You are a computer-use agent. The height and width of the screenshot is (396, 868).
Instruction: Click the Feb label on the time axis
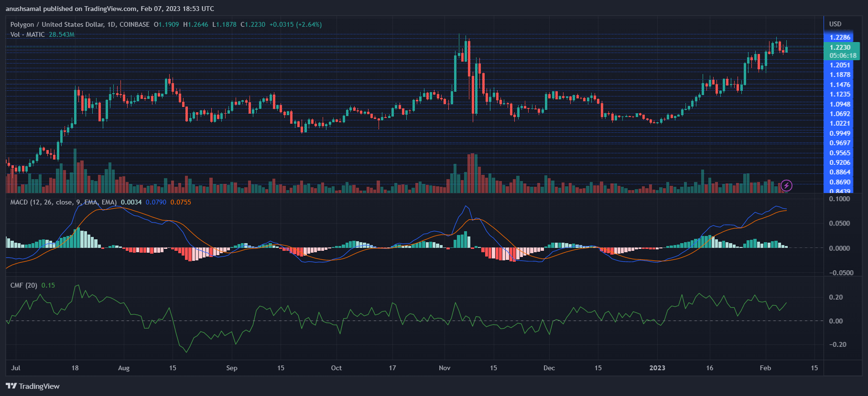(x=765, y=368)
